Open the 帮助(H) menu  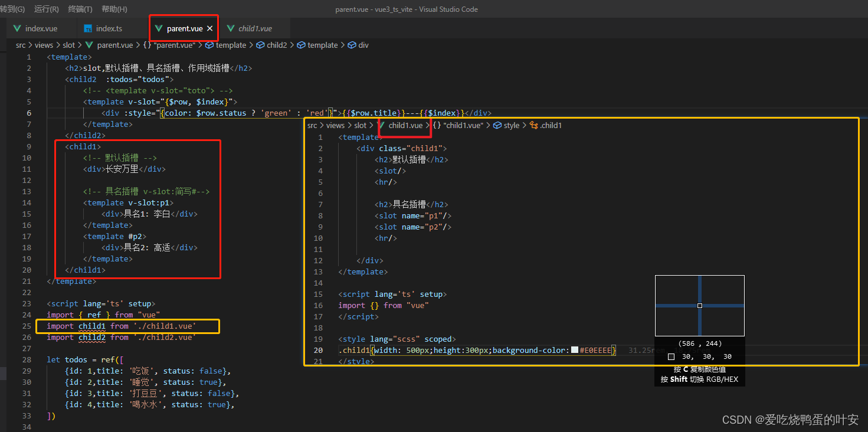pos(114,9)
